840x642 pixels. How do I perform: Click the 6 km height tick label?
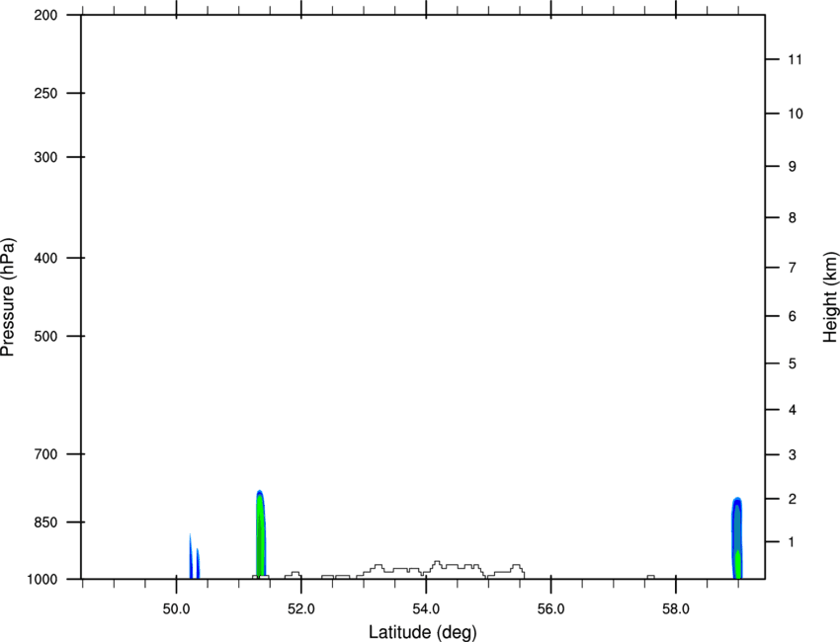792,316
